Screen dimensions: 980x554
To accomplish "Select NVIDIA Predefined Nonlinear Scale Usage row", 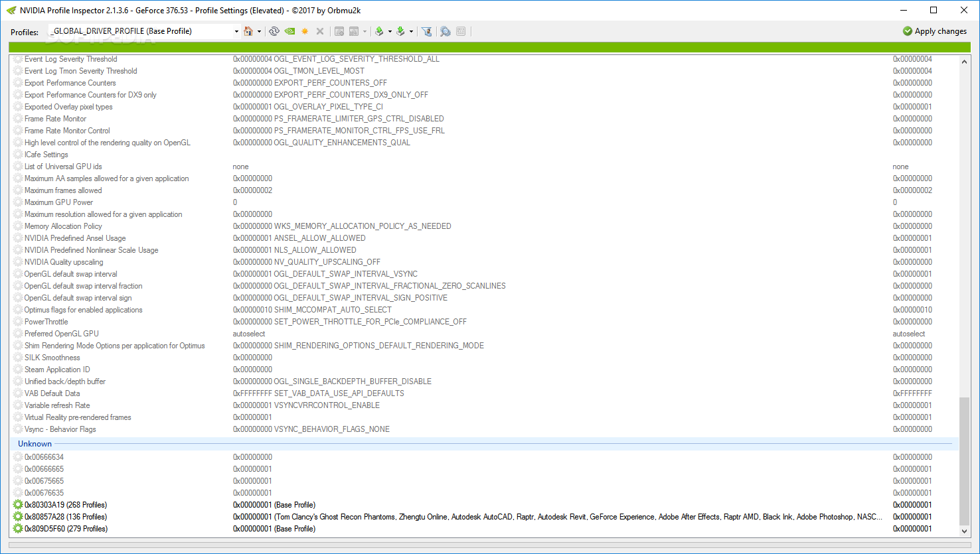I will click(484, 250).
